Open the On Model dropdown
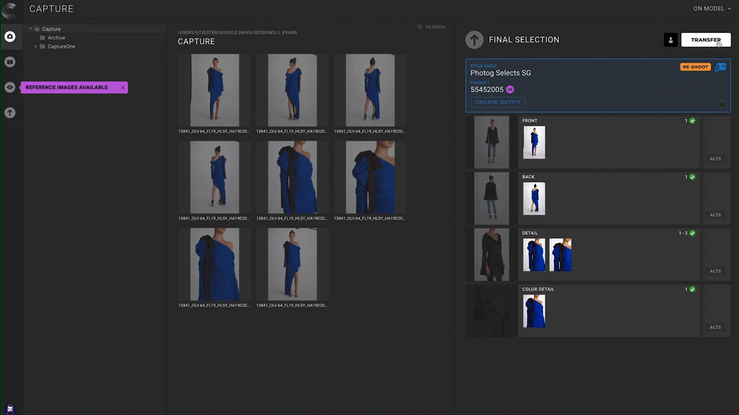 (x=711, y=8)
